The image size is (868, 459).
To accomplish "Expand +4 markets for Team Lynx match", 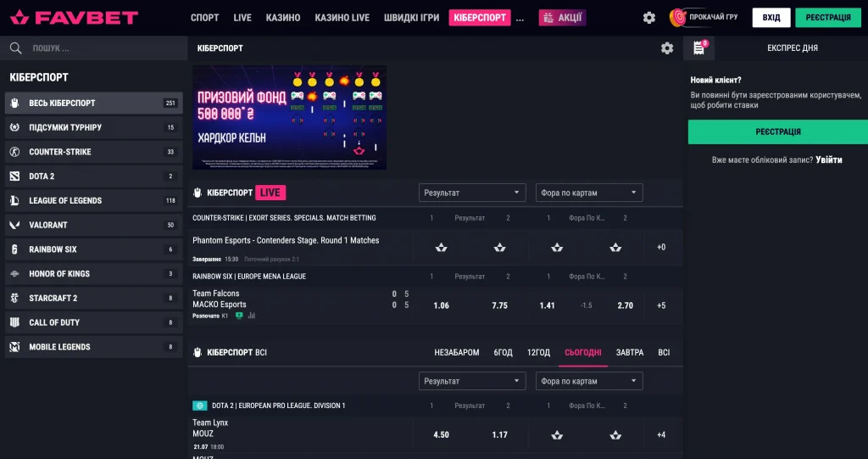I will (x=661, y=435).
